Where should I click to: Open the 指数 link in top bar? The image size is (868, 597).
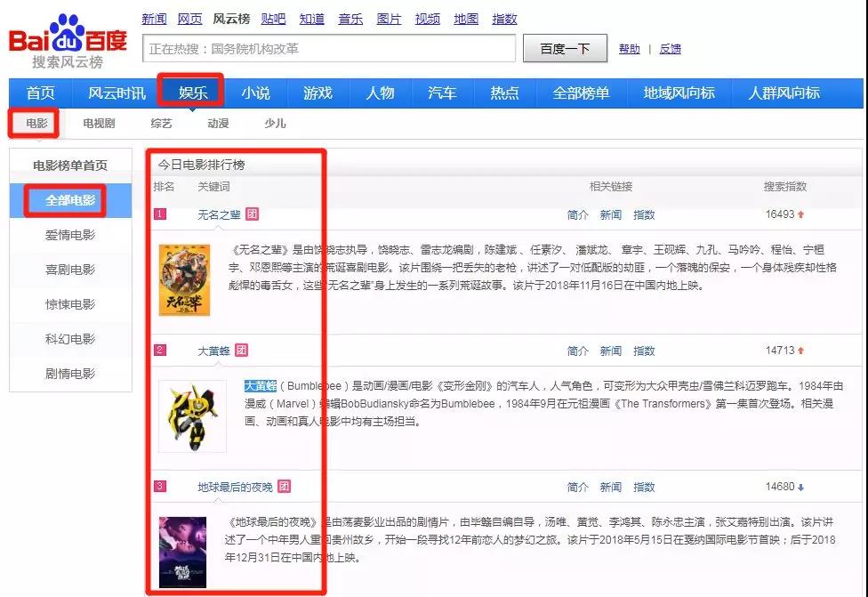coord(504,19)
